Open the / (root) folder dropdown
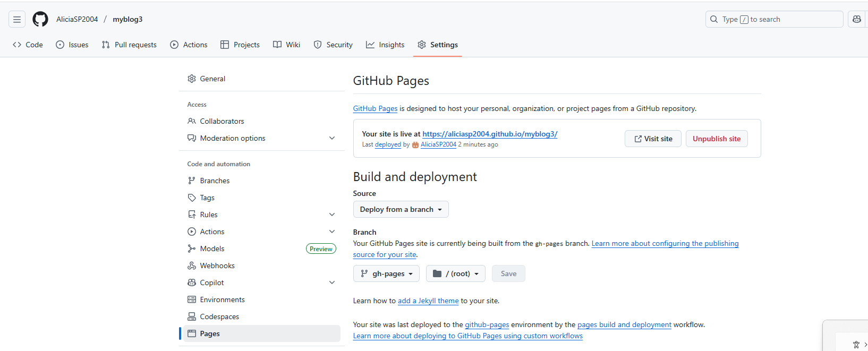868x351 pixels. click(455, 273)
